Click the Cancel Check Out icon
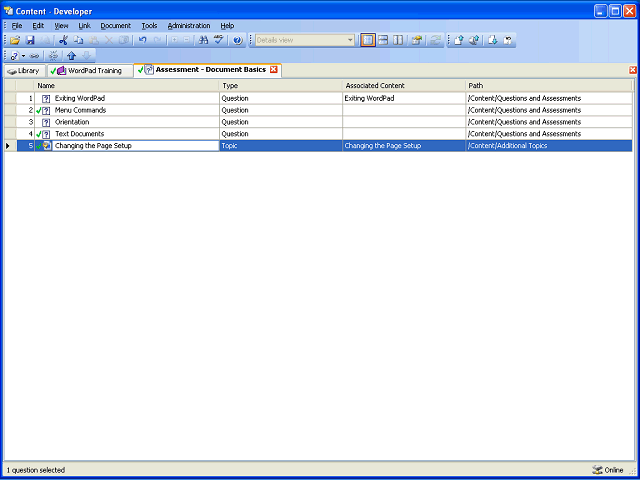Image resolution: width=640 pixels, height=480 pixels. pos(508,40)
